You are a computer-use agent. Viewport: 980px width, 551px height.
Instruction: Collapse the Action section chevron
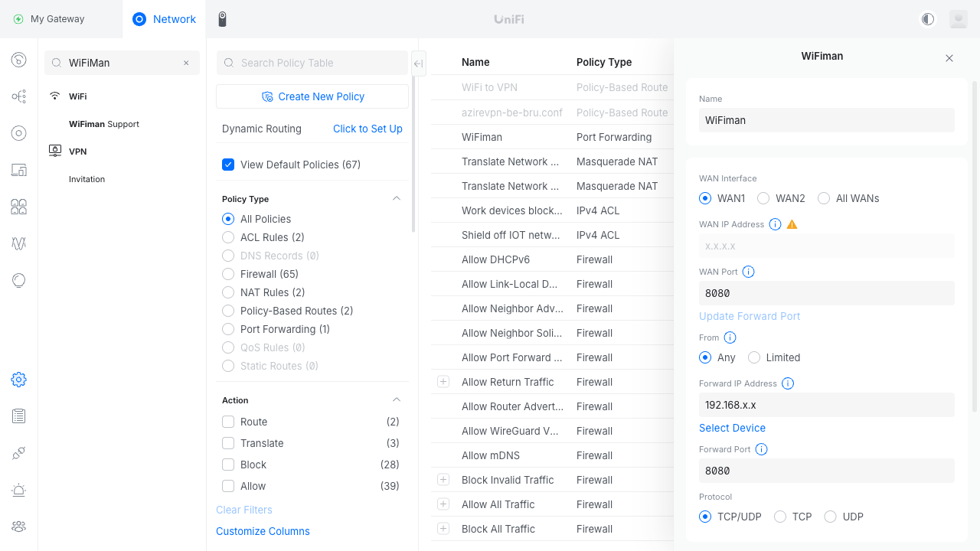pos(397,399)
